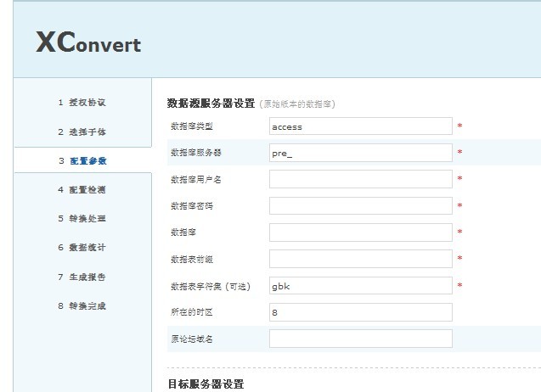Screen dimensions: 541x392
Task: Click the 数据库服务器 label
Action: point(196,153)
